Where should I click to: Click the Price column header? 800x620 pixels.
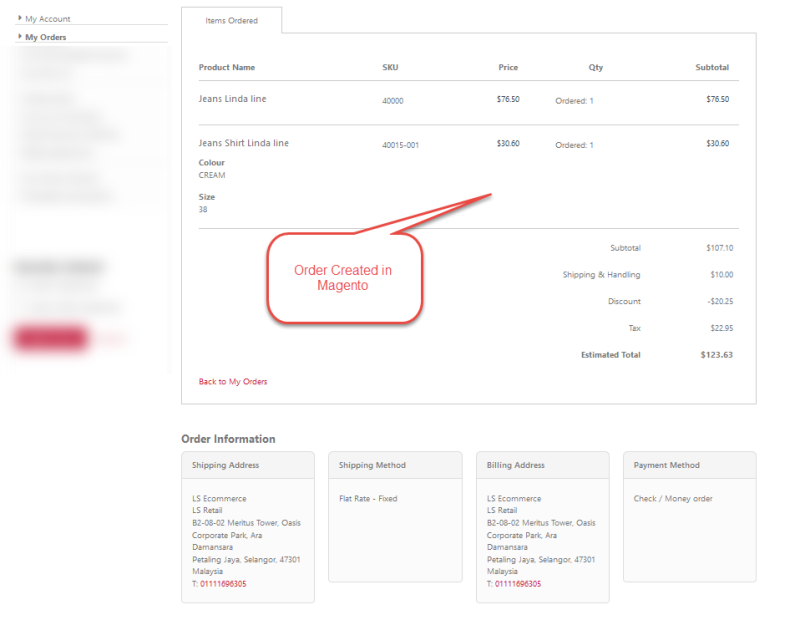point(508,67)
